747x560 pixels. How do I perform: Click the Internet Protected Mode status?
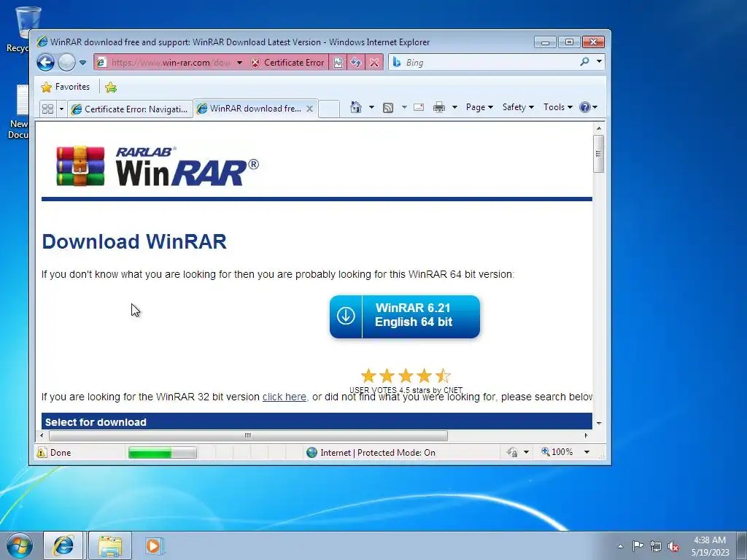(x=371, y=452)
